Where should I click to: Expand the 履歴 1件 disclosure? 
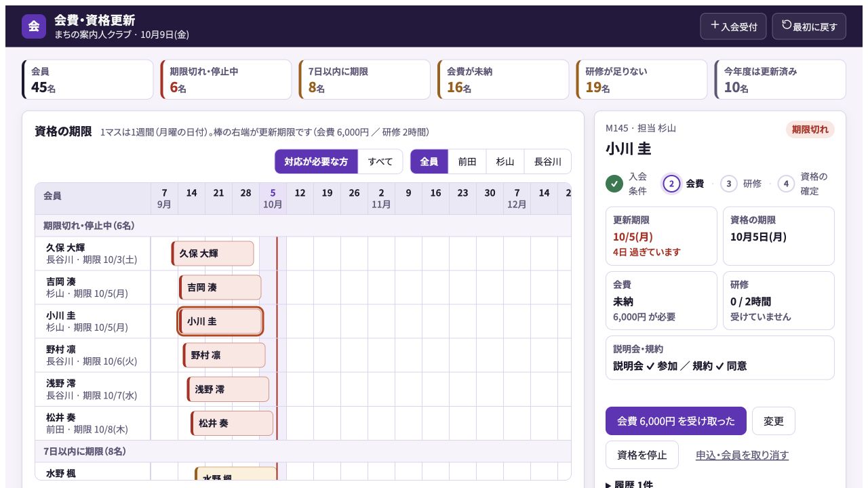[x=629, y=484]
